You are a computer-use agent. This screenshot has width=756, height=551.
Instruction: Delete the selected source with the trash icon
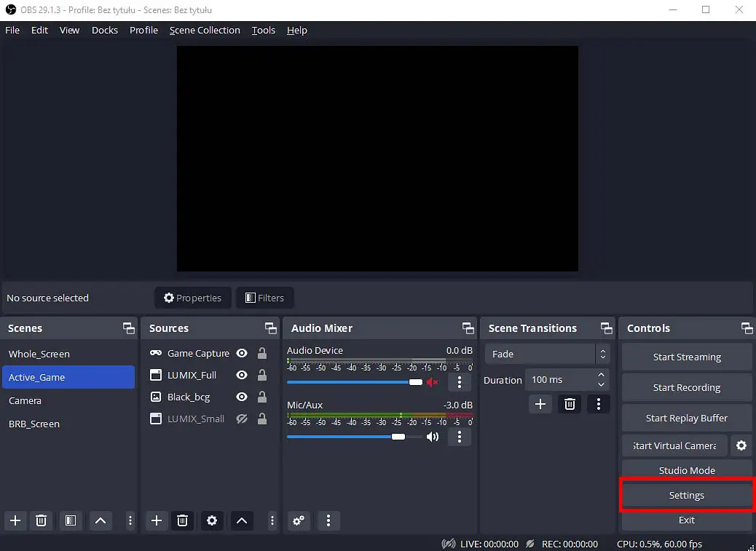[182, 520]
